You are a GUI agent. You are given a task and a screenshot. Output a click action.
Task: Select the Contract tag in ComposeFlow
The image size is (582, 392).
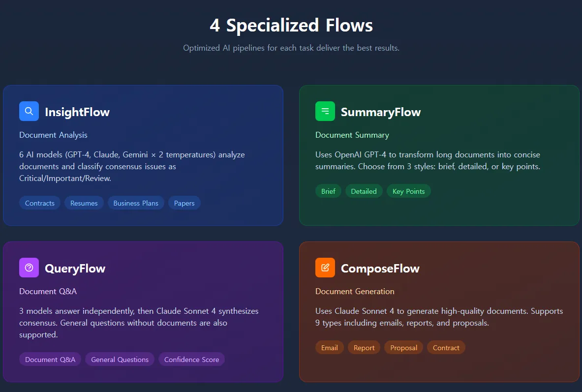[x=446, y=347]
